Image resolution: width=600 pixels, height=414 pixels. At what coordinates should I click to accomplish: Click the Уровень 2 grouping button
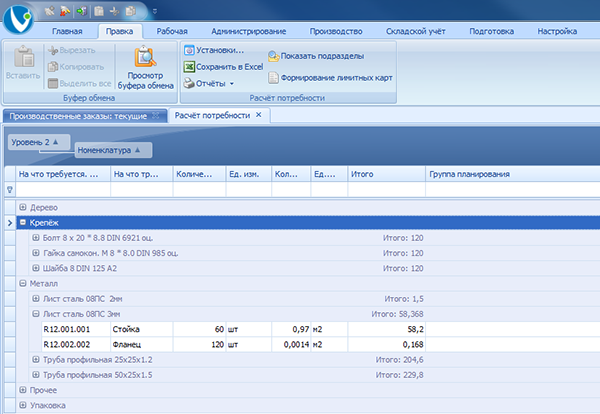[38, 142]
